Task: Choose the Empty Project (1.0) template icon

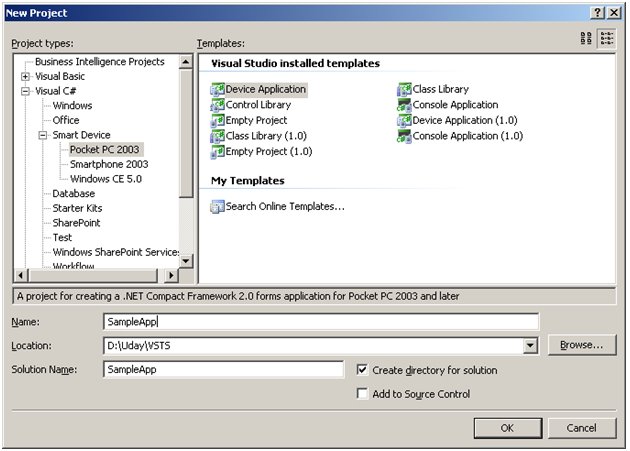Action: click(217, 152)
